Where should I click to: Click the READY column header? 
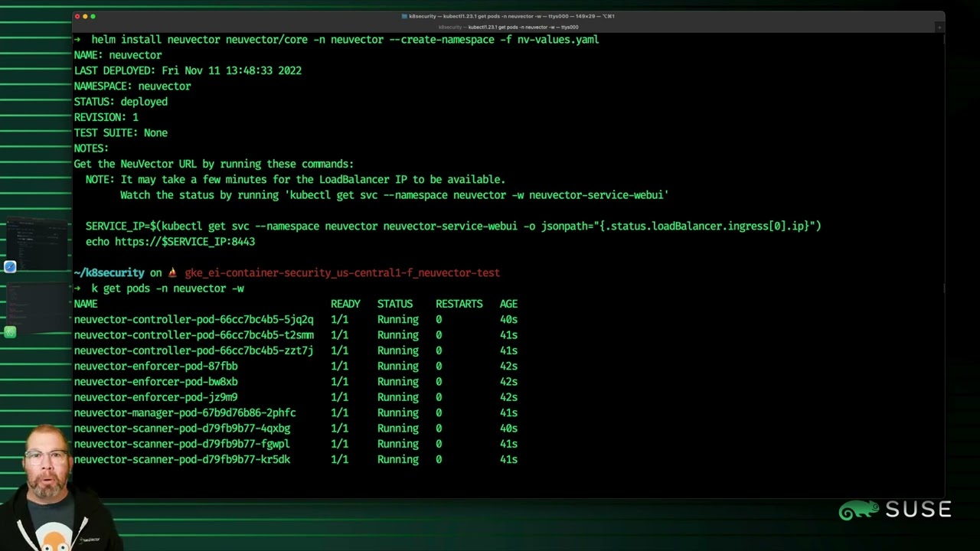coord(345,304)
